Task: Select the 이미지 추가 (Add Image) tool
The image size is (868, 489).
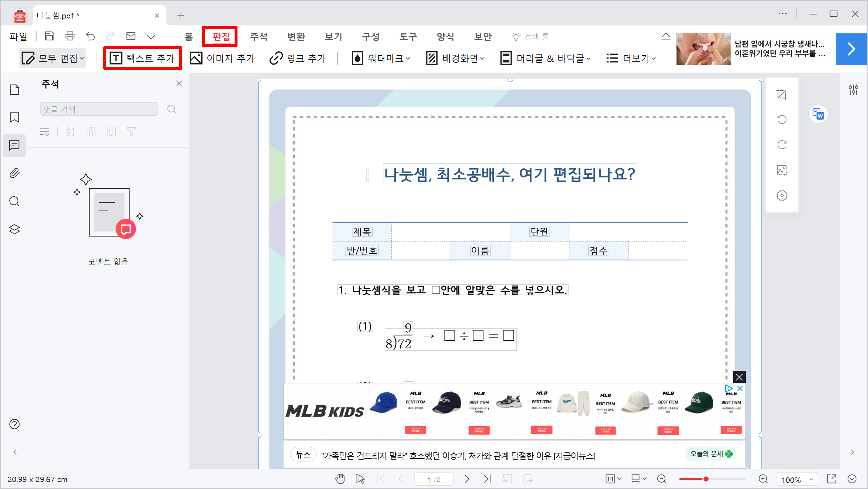Action: click(222, 58)
